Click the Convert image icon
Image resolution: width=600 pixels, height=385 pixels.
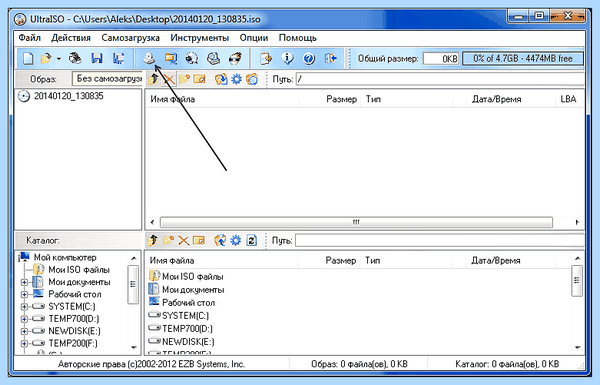point(192,59)
